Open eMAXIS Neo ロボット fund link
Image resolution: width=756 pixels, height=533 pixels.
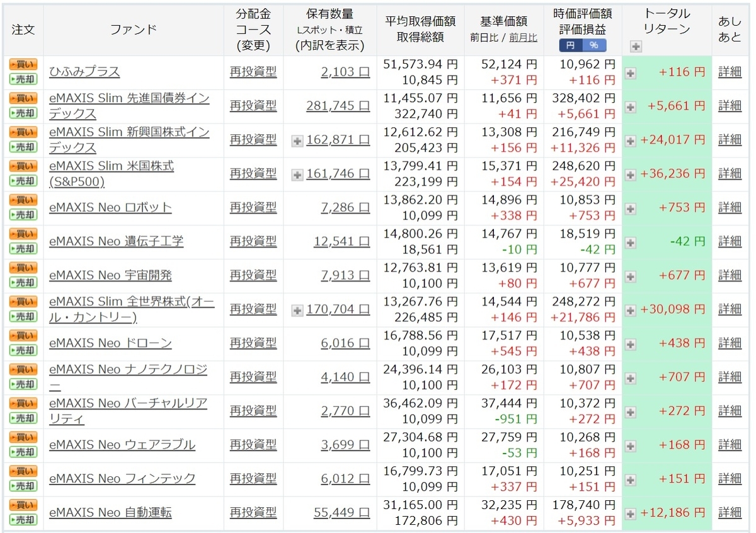click(x=110, y=208)
